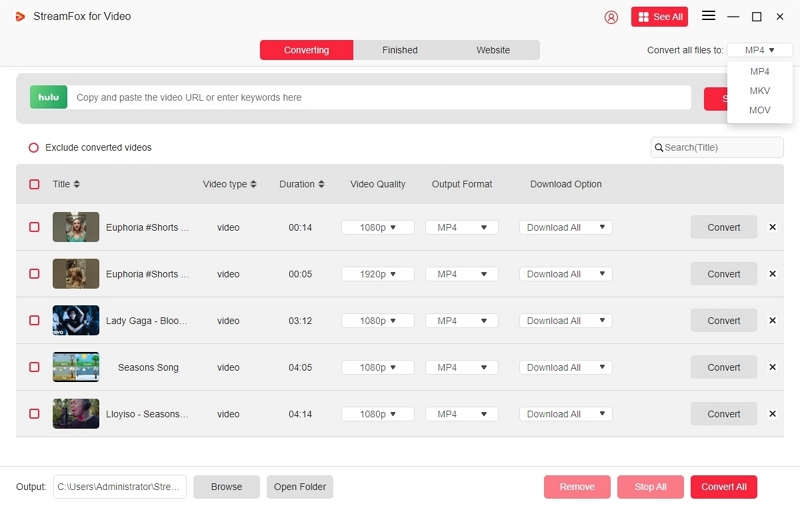
Task: Remove the Lady Gaga row with X
Action: [x=772, y=320]
